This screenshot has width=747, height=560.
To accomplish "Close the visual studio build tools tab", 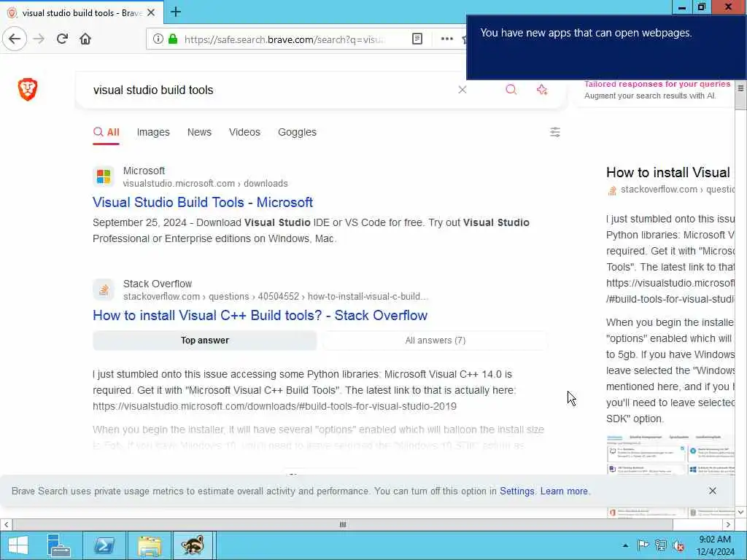I will pyautogui.click(x=151, y=13).
